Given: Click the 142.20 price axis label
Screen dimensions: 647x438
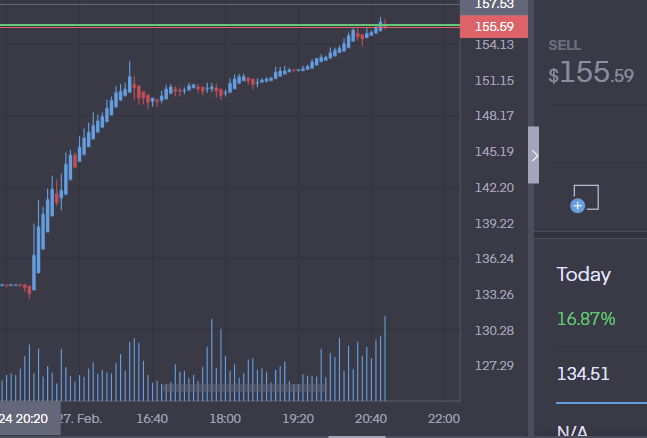Looking at the screenshot, I should pyautogui.click(x=493, y=187).
